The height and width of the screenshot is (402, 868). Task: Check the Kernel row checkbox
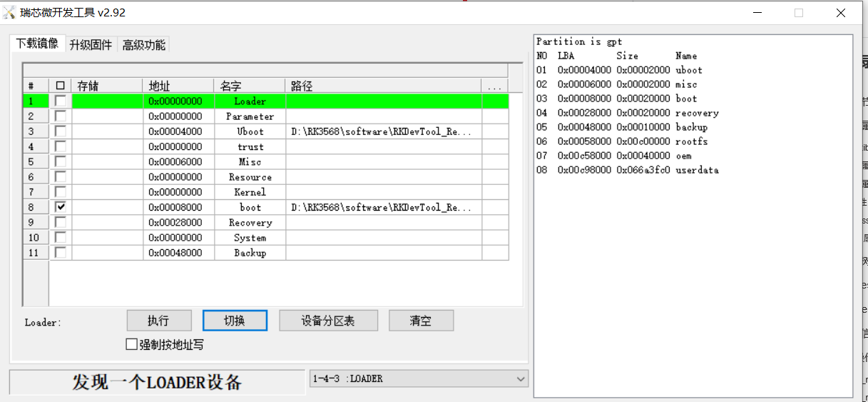point(61,191)
